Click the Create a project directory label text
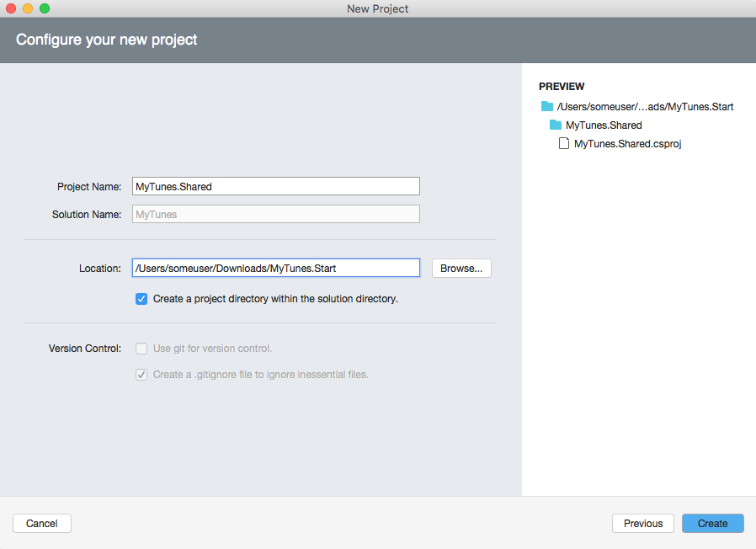This screenshot has width=756, height=549. (275, 299)
